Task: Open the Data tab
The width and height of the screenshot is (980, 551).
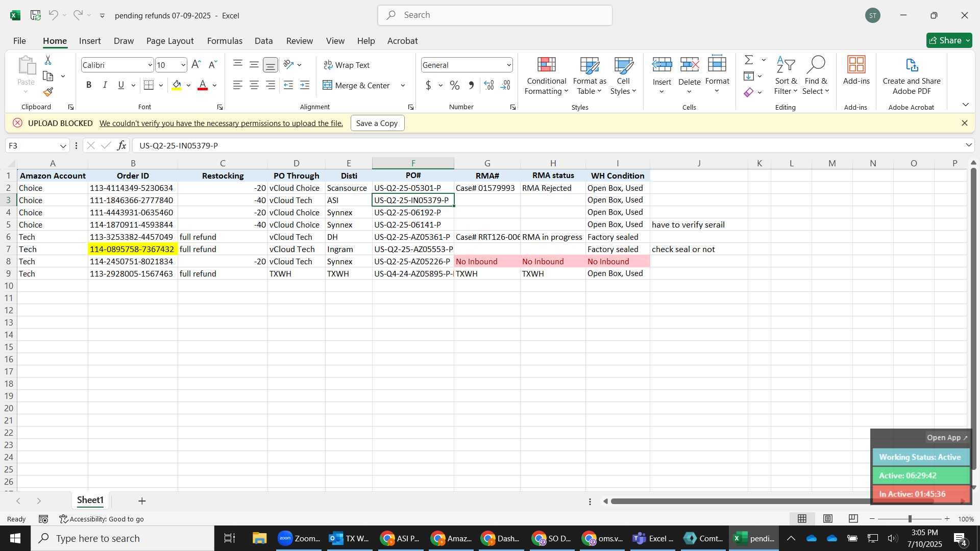Action: point(263,41)
